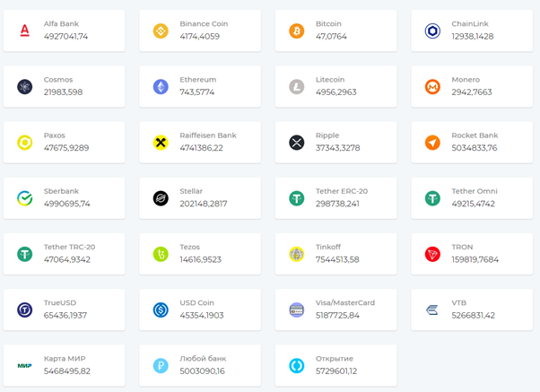
Task: Click the Tether TRC-20 name label
Action: 70,247
